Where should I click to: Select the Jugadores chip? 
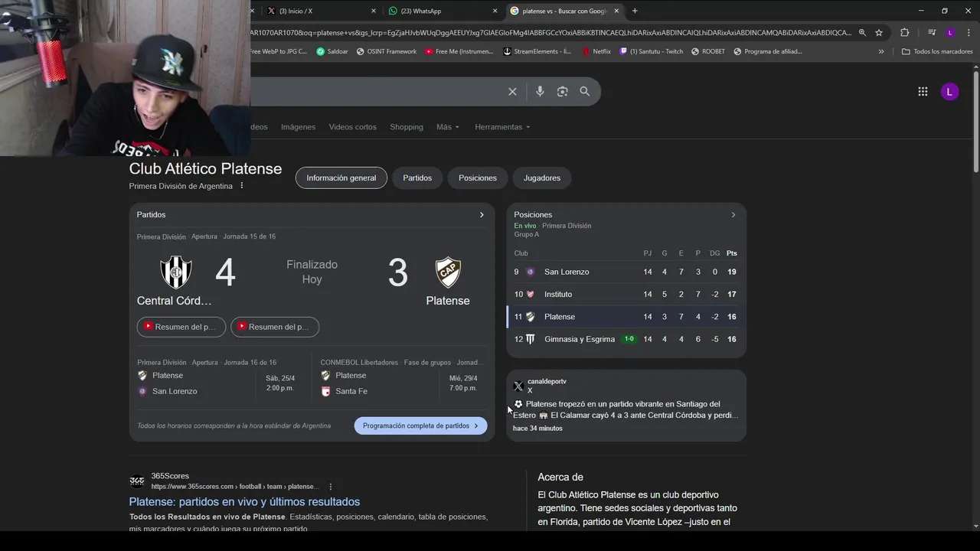(x=542, y=178)
